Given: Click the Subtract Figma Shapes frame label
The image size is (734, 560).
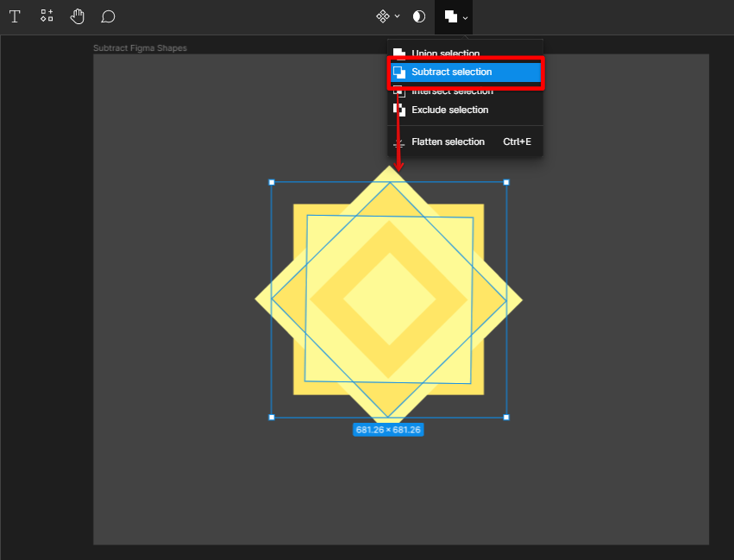Looking at the screenshot, I should (x=140, y=48).
